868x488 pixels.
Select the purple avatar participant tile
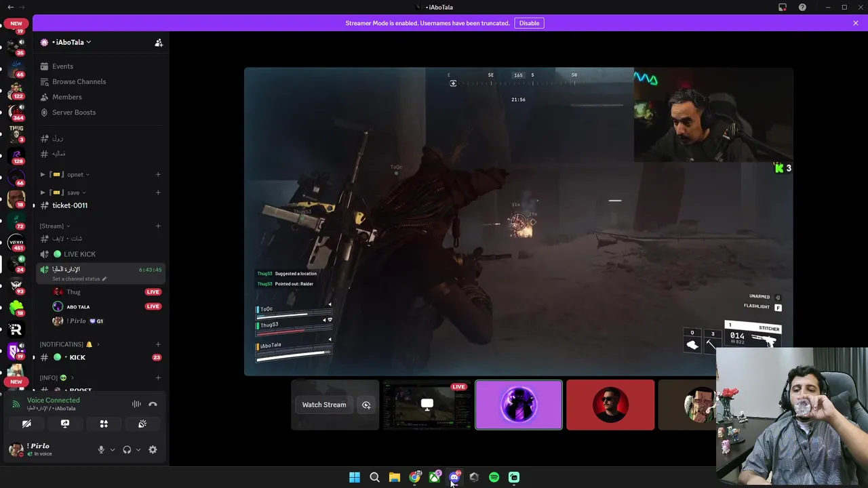point(519,405)
